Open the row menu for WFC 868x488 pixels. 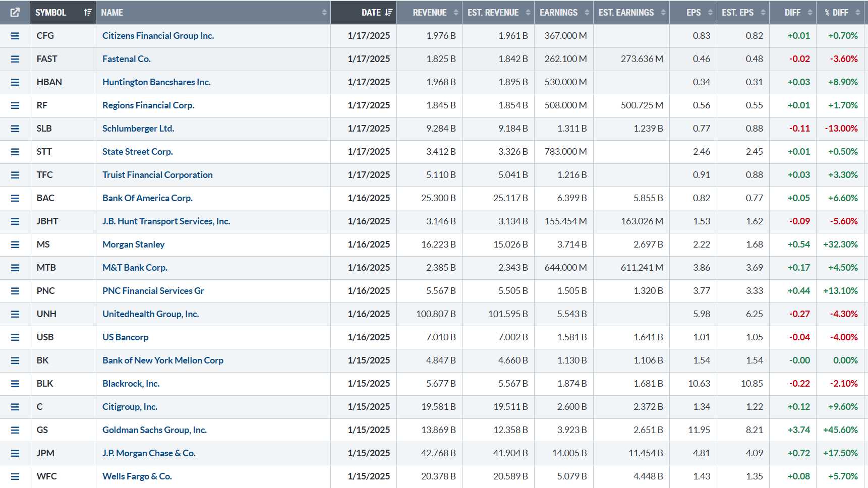click(x=15, y=476)
